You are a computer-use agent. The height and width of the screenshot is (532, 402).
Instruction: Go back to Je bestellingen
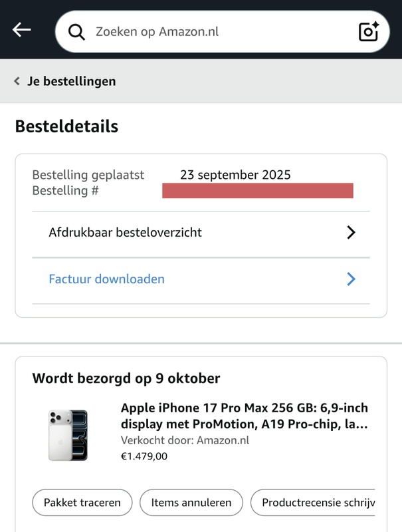(71, 81)
